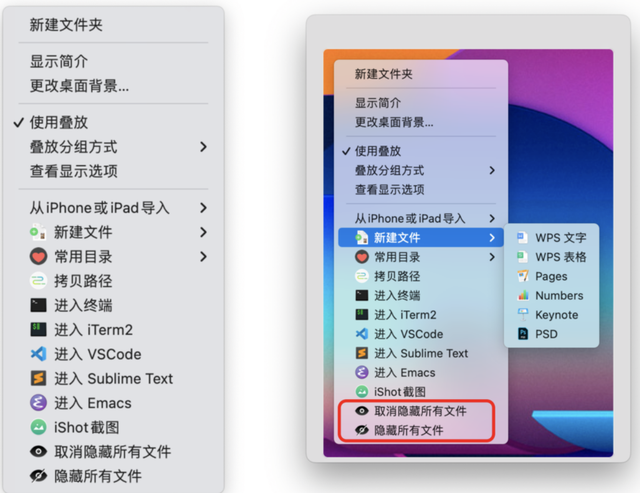Choose 新建文件夹 in the left menu
The width and height of the screenshot is (640, 493).
click(x=66, y=25)
